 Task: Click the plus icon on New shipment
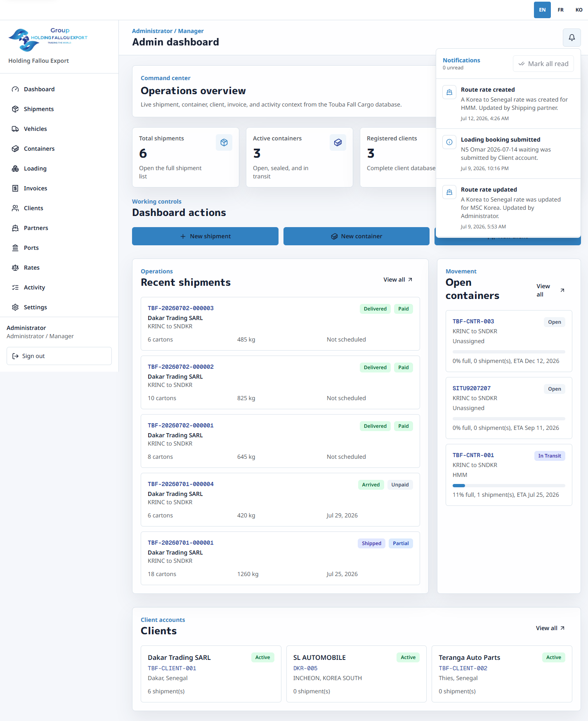[x=183, y=236]
